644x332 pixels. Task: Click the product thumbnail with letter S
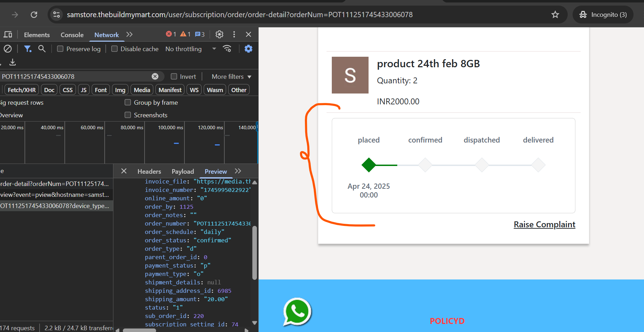click(x=350, y=75)
